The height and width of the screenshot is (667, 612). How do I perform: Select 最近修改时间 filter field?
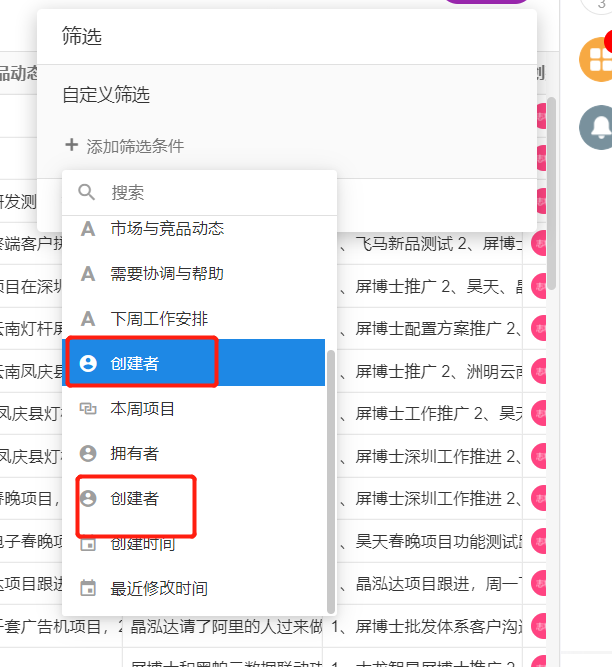193,588
